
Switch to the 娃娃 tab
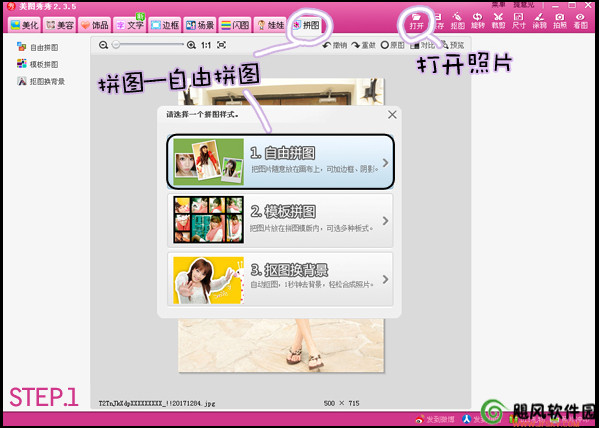[x=270, y=25]
